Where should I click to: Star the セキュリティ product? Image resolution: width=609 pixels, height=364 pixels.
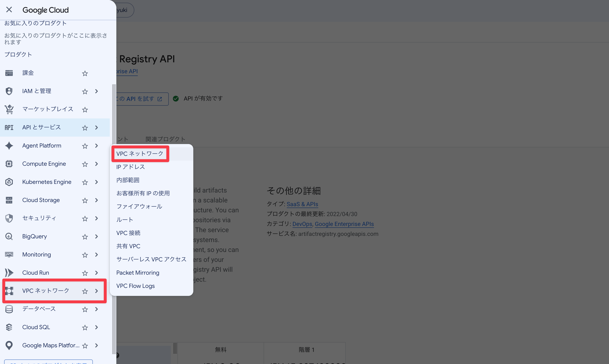(85, 219)
